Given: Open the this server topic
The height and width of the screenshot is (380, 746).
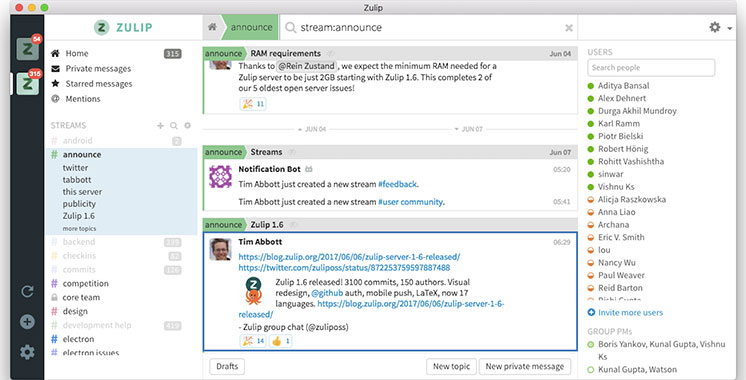Looking at the screenshot, I should tap(82, 192).
